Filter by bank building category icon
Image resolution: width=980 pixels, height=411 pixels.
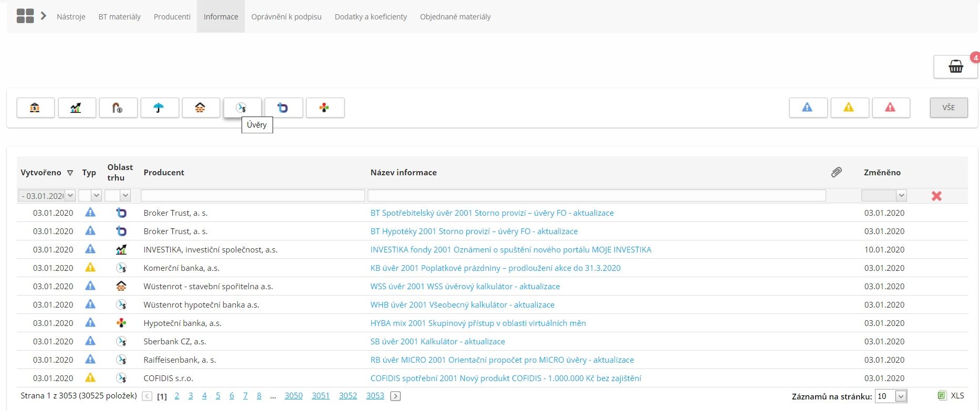pos(35,108)
